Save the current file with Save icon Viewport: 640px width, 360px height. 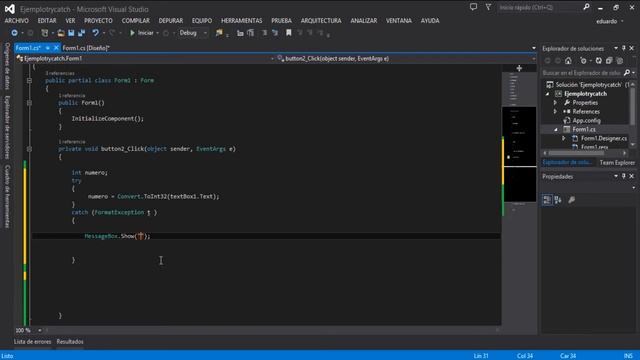71,33
